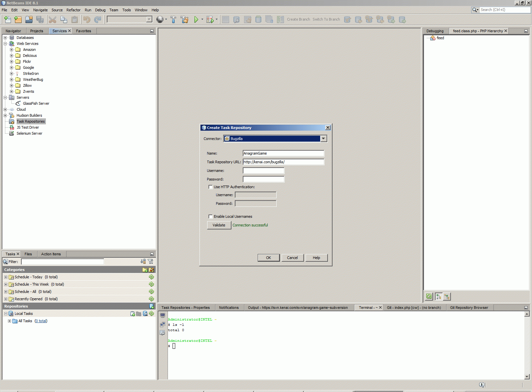Click the Validate button
Viewport: 532px width, 392px height.
(219, 225)
